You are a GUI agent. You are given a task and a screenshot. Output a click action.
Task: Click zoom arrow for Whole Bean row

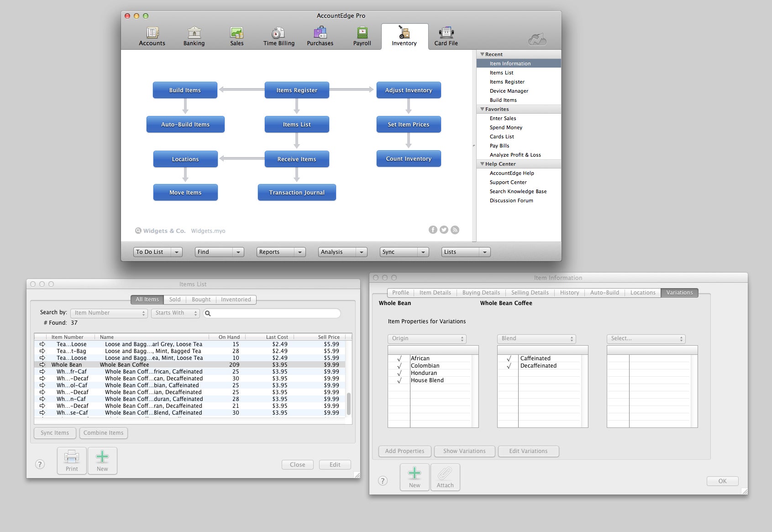coord(42,365)
